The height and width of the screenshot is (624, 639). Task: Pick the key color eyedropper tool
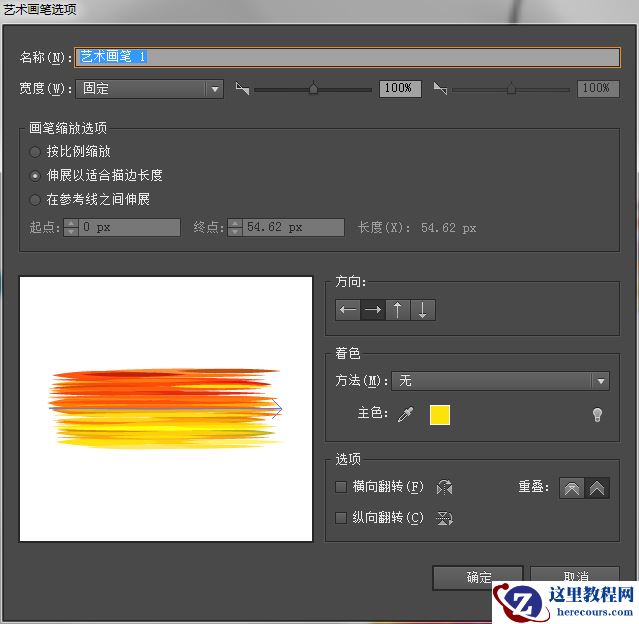[x=405, y=415]
